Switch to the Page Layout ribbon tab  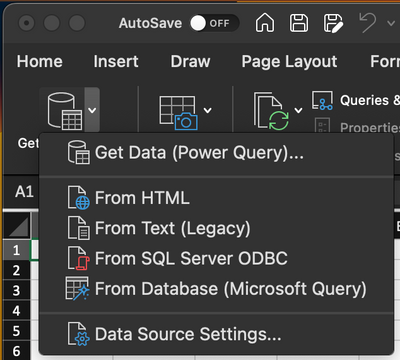pos(289,62)
